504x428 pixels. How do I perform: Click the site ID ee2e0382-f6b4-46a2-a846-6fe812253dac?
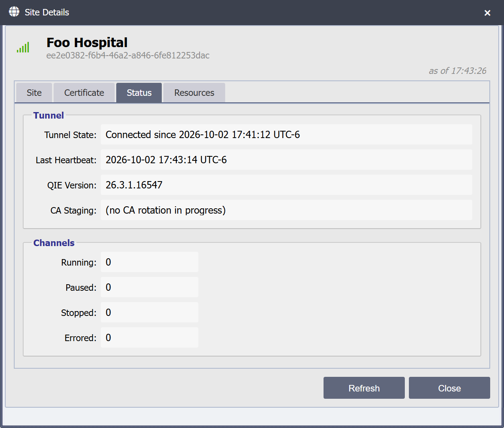coord(128,56)
